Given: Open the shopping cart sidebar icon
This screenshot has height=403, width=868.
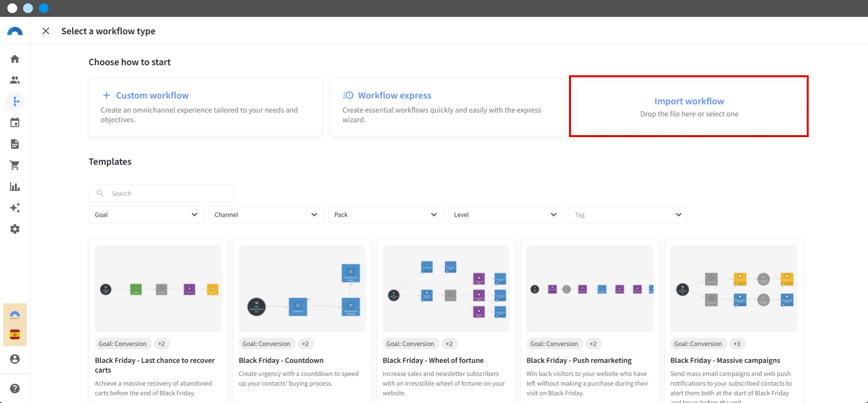Looking at the screenshot, I should (x=15, y=165).
